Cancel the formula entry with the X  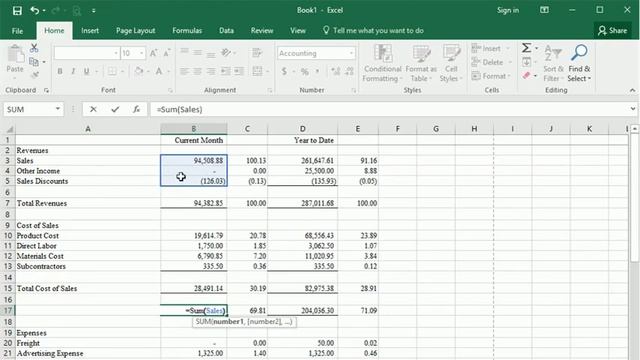(93, 109)
